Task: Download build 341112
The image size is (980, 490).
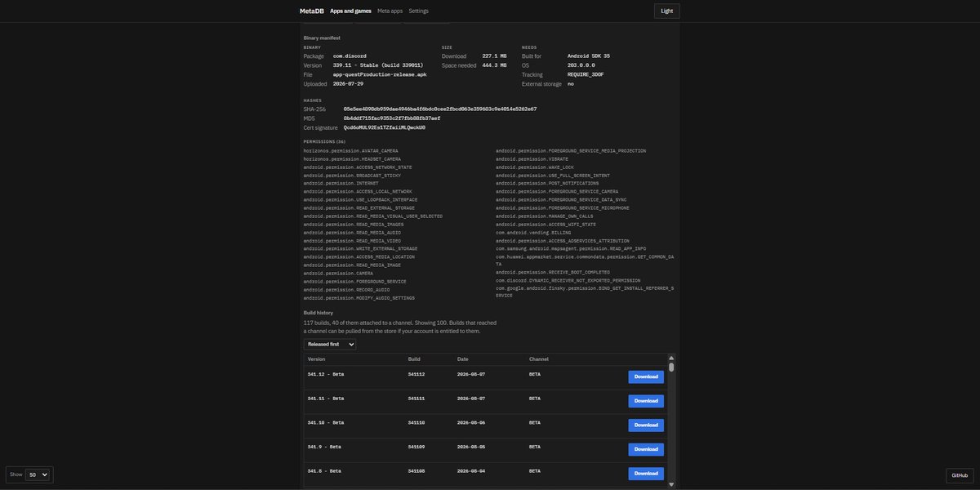Action: (646, 376)
